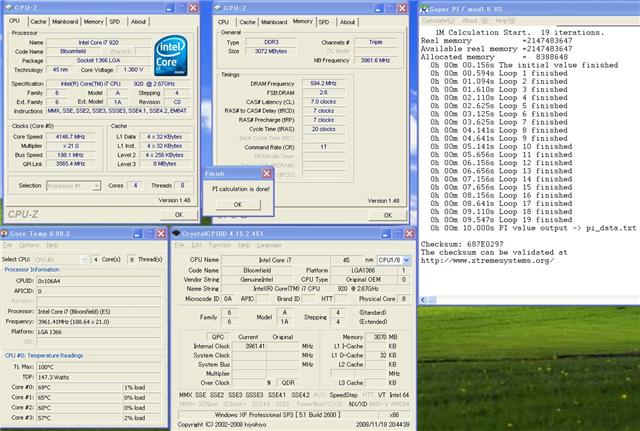The width and height of the screenshot is (640, 431).
Task: Click the Specification field in CPU-Z
Action: pyautogui.click(x=119, y=83)
